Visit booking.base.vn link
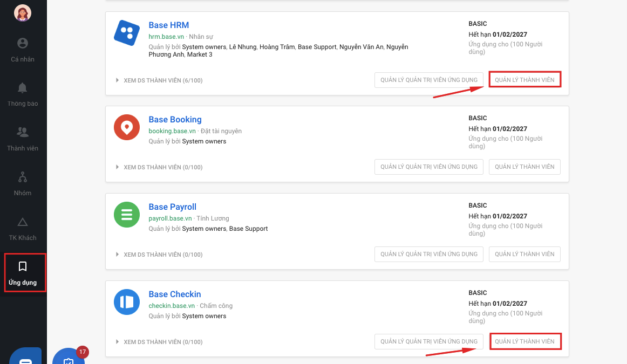Screen dimensions: 627x364 click(172, 131)
